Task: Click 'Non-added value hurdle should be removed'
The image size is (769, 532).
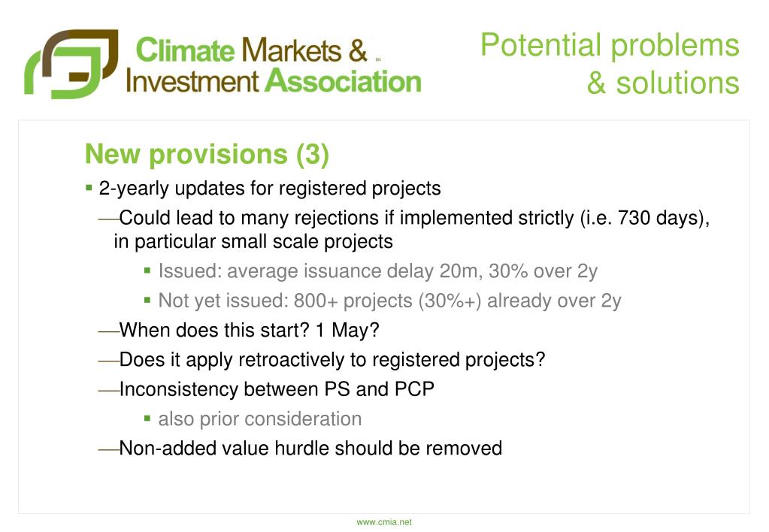Action: 310,448
